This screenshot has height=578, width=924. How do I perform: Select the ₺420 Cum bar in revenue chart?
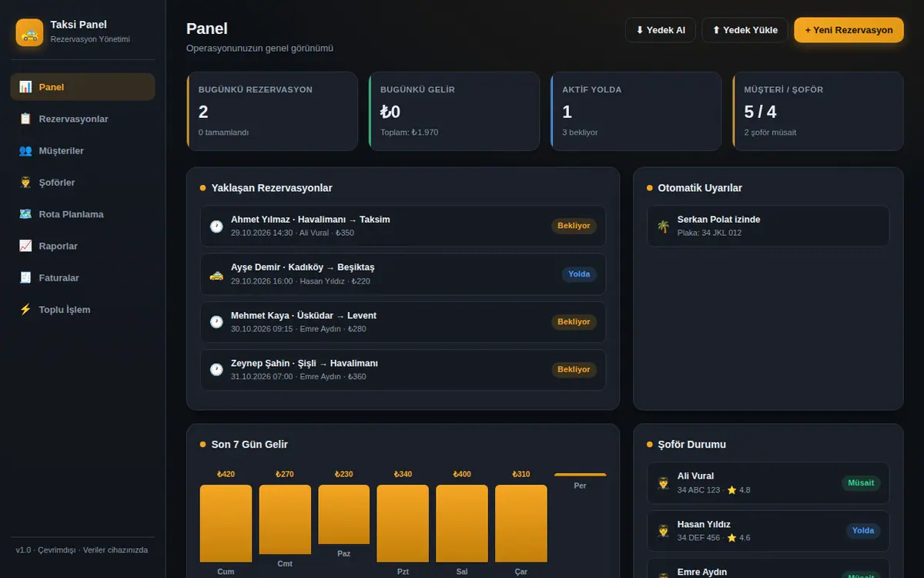226,523
